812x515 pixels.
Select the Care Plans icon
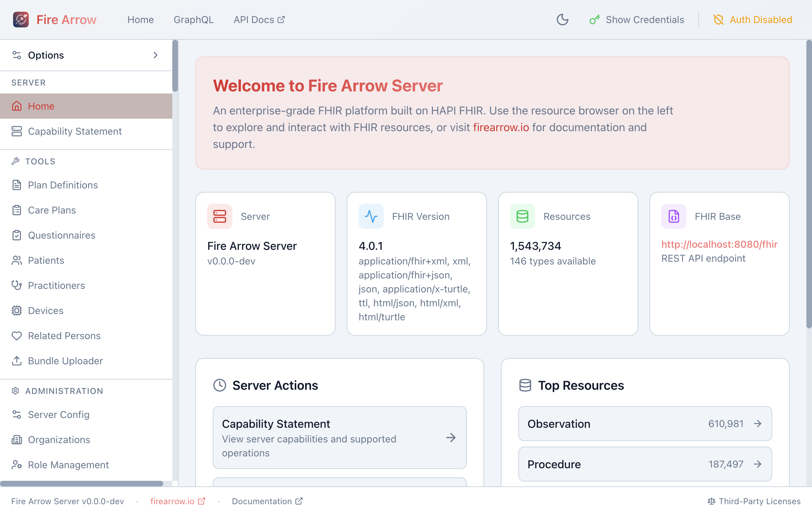17,210
